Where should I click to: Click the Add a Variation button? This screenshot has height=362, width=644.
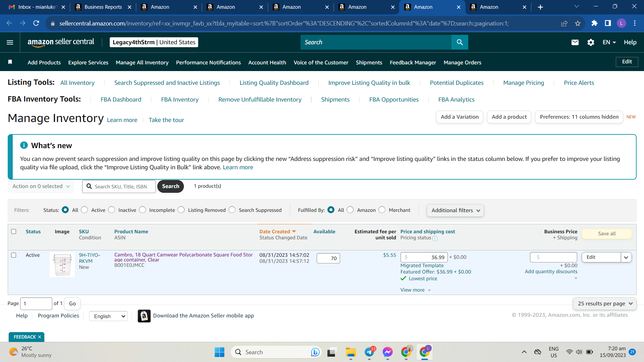click(460, 117)
